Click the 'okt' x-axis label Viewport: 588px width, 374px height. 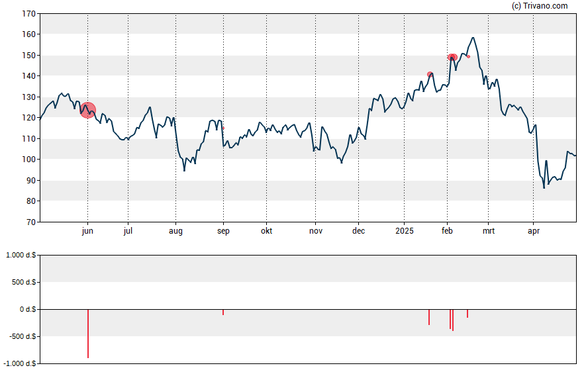267,231
